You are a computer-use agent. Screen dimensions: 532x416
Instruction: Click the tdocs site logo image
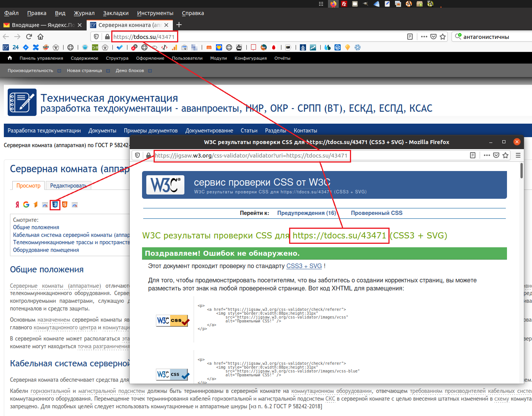[22, 102]
